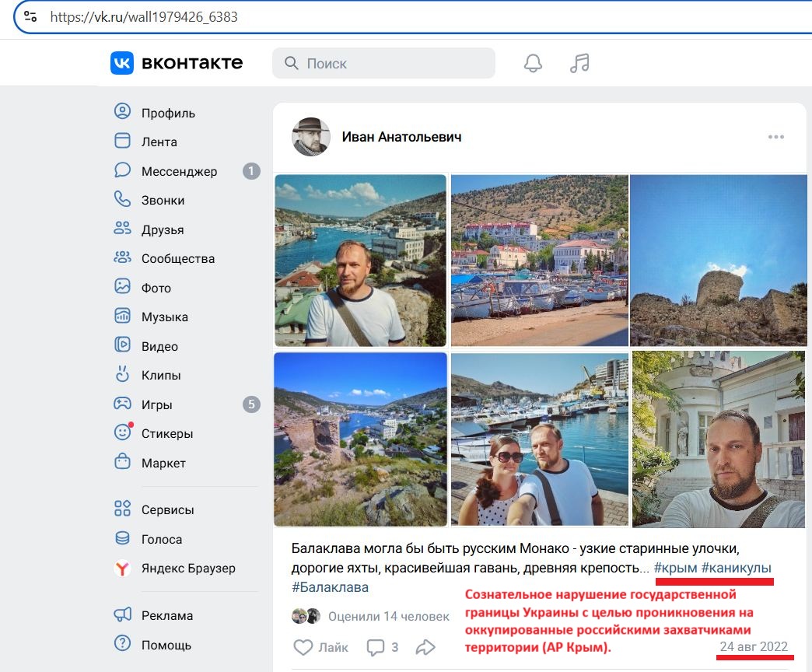Screen dimensions: 812x672
Task: Click the Реклама megaphone icon
Action: tap(122, 615)
